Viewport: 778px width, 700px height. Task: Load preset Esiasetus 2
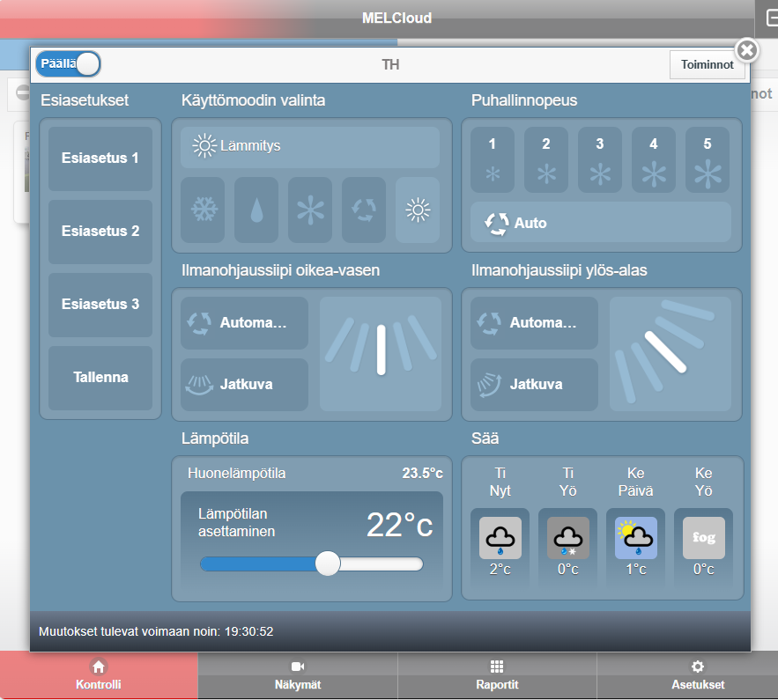[100, 232]
